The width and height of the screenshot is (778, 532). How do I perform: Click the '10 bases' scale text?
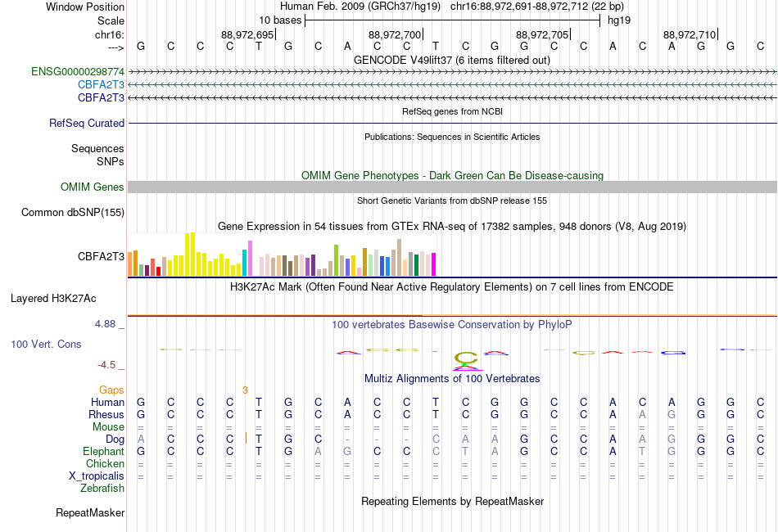click(280, 20)
